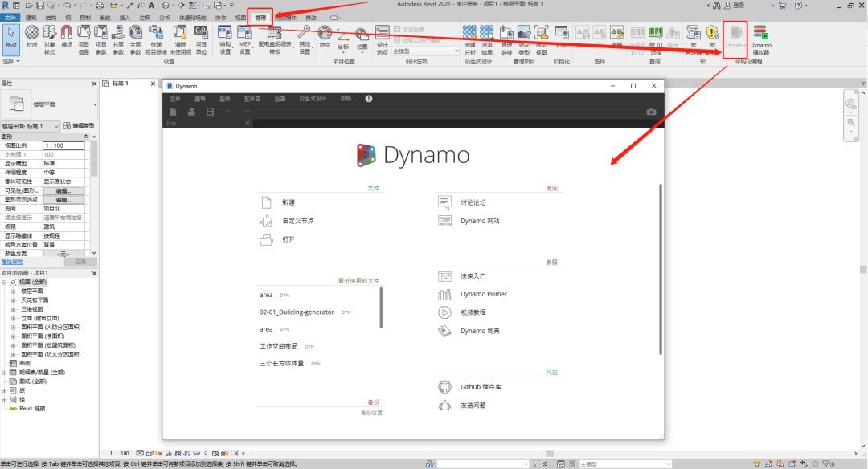
Task: Click the 视频教程 play icon
Action: pyautogui.click(x=444, y=312)
